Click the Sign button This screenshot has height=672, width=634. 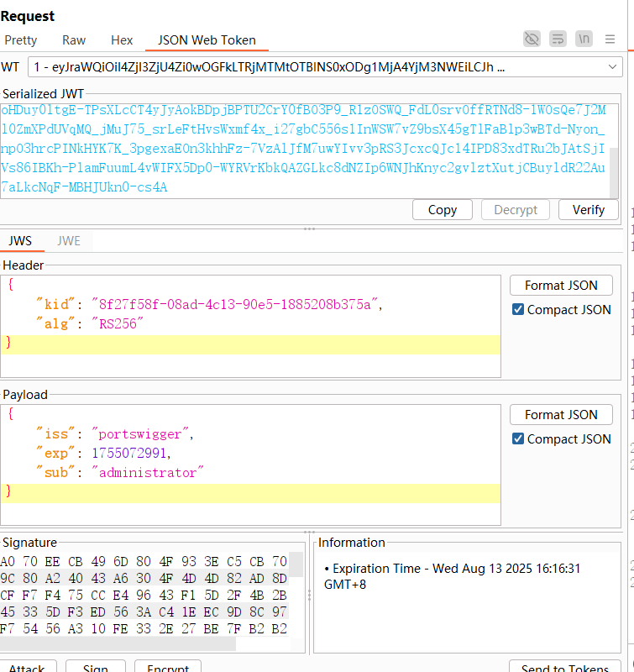click(x=96, y=666)
